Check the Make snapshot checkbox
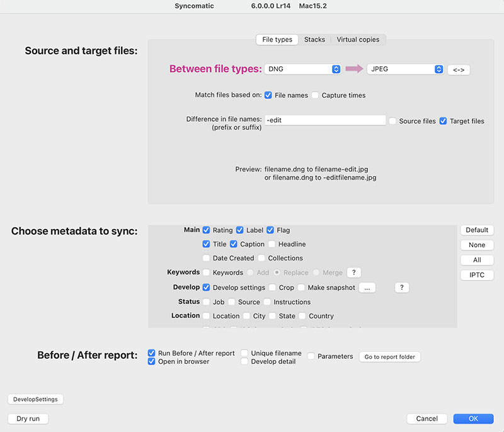 click(x=301, y=287)
